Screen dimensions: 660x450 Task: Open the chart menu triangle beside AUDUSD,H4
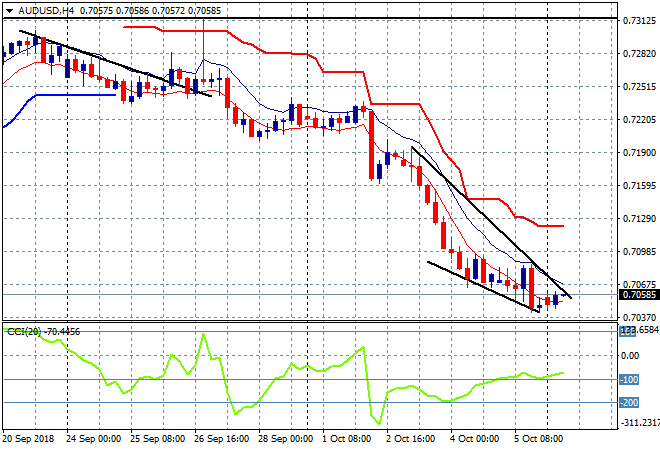click(9, 11)
